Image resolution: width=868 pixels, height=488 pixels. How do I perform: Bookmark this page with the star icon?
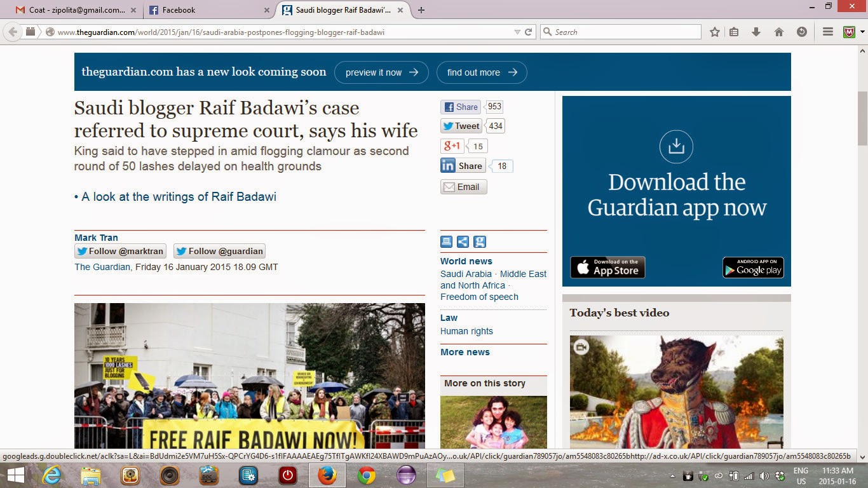(x=715, y=32)
